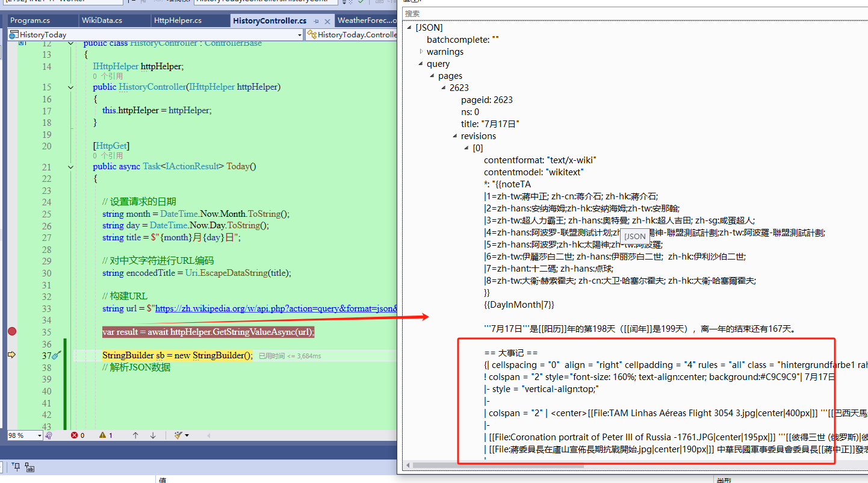
Task: Click the breakpoint dot at line 35
Action: coord(11,331)
